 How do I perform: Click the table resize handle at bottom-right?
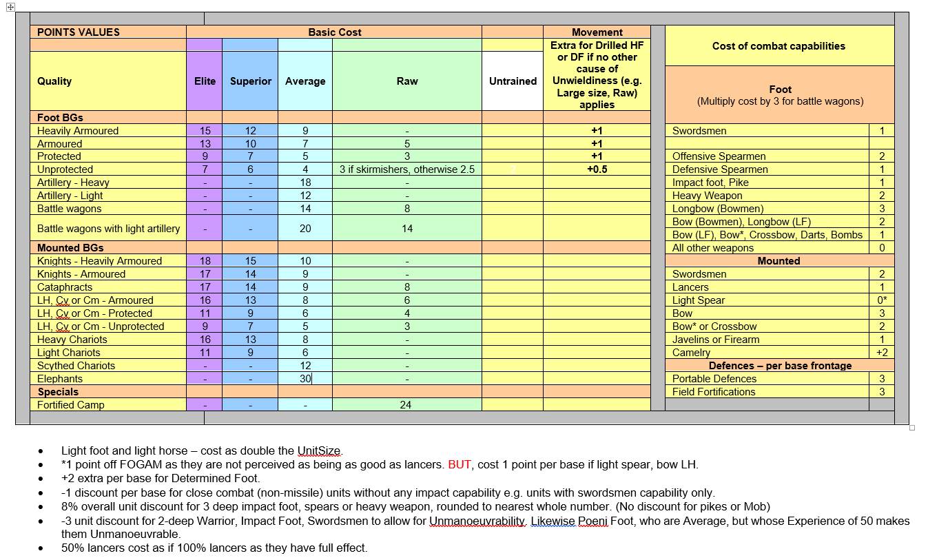(912, 428)
